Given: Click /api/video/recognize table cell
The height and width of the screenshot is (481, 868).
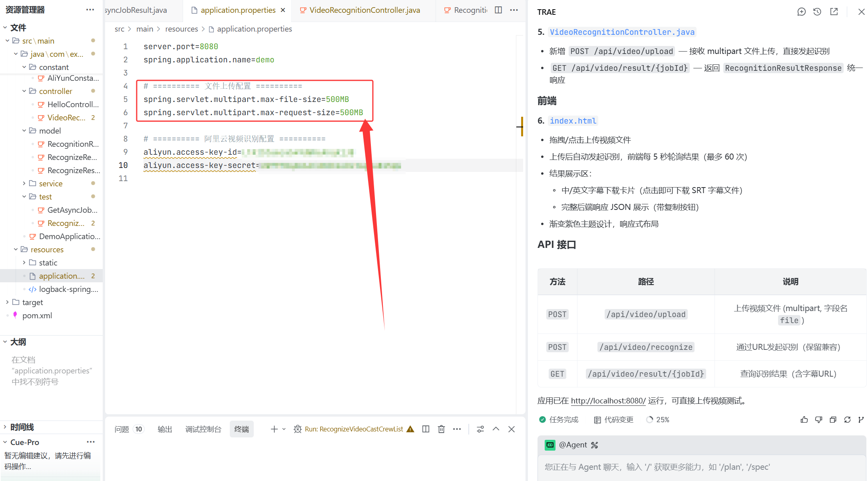Looking at the screenshot, I should 646,347.
